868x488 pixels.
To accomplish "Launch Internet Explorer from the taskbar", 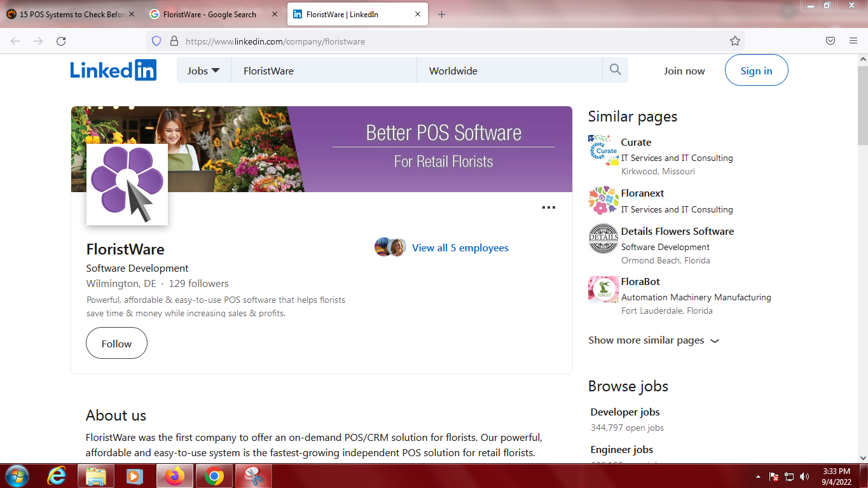I will [x=57, y=476].
